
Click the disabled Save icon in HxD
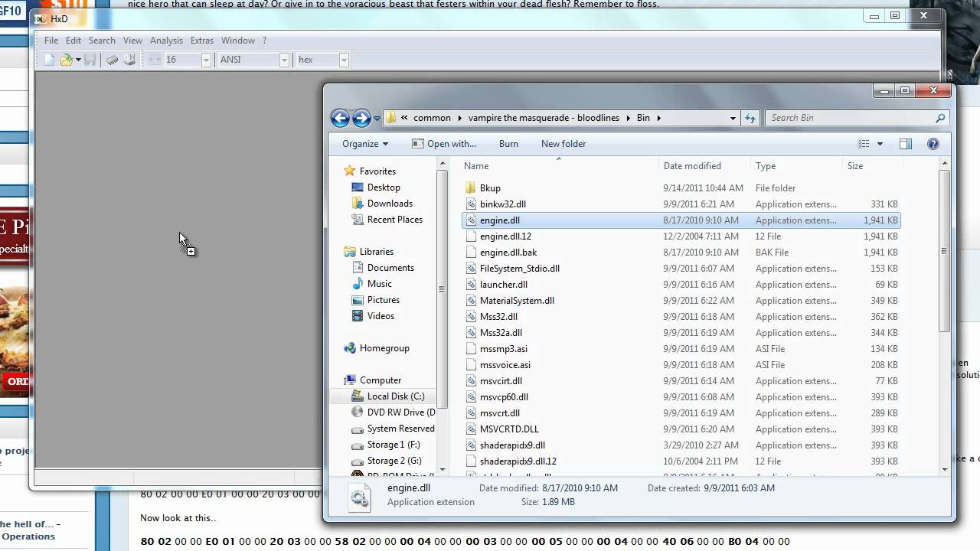tap(90, 60)
